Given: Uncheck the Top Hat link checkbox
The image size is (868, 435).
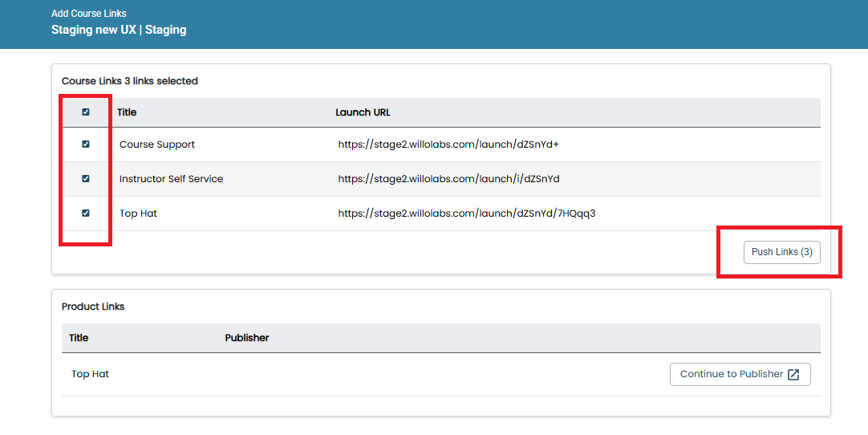Looking at the screenshot, I should coord(86,213).
